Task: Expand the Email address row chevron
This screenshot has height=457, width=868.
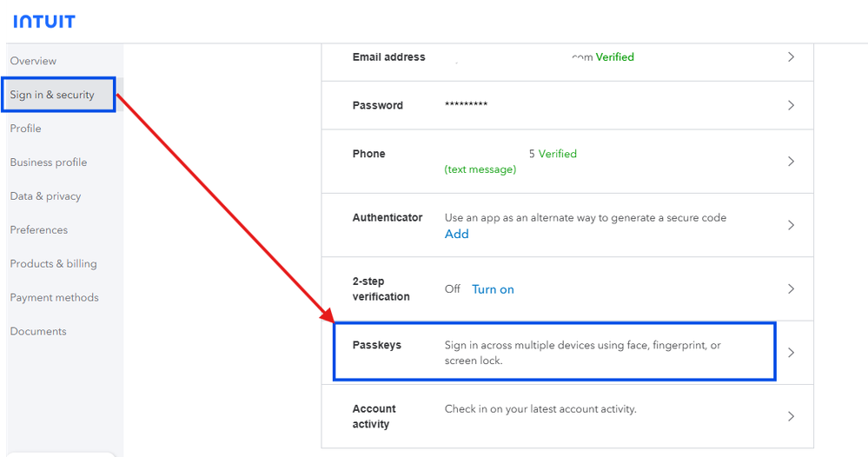Action: pos(791,57)
